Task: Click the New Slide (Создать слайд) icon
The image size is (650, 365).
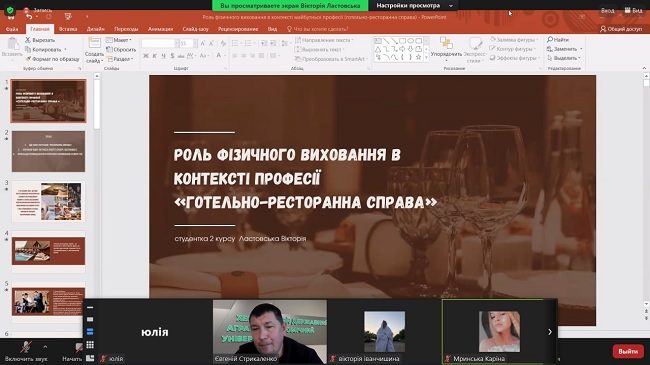Action: click(x=95, y=43)
